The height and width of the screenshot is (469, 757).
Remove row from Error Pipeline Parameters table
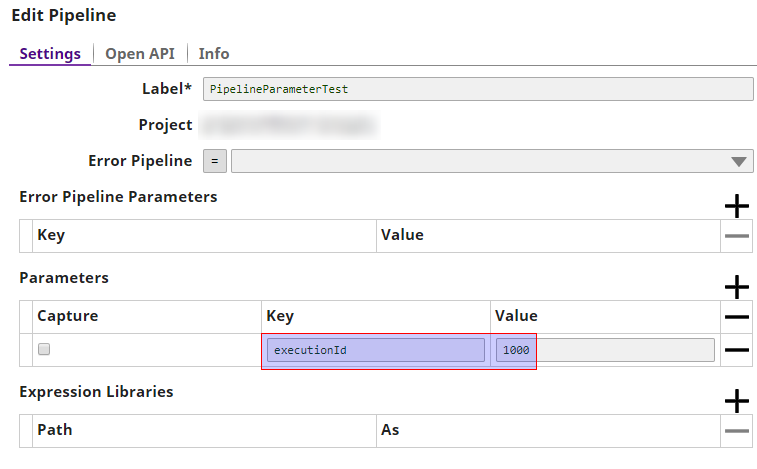pos(736,236)
